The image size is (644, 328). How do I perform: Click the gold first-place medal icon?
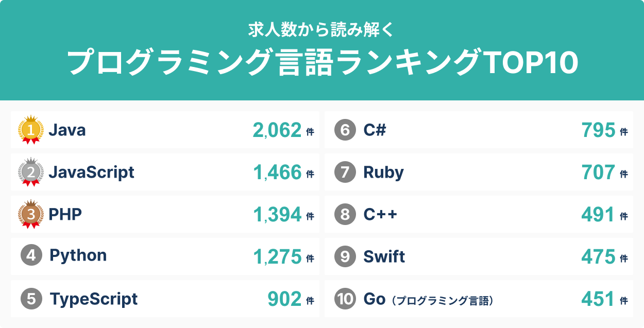pos(31,130)
